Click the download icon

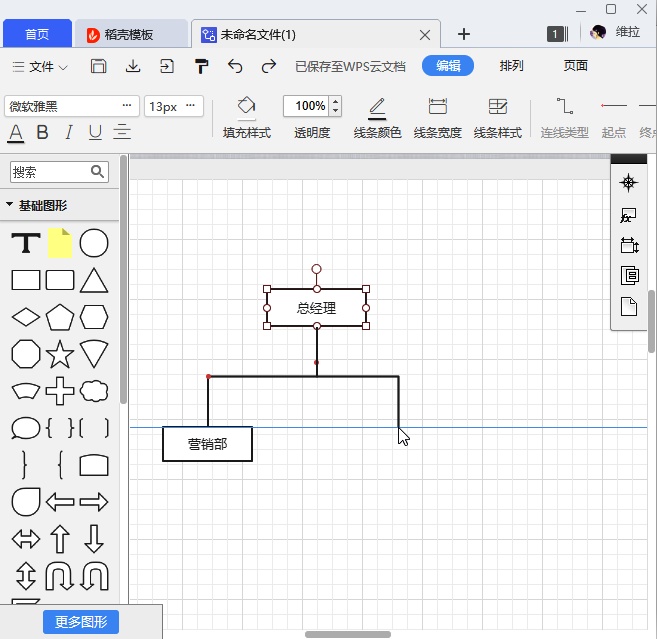pyautogui.click(x=133, y=66)
